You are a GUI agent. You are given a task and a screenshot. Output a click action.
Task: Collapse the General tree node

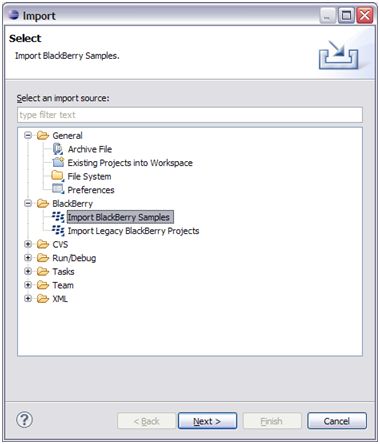28,135
